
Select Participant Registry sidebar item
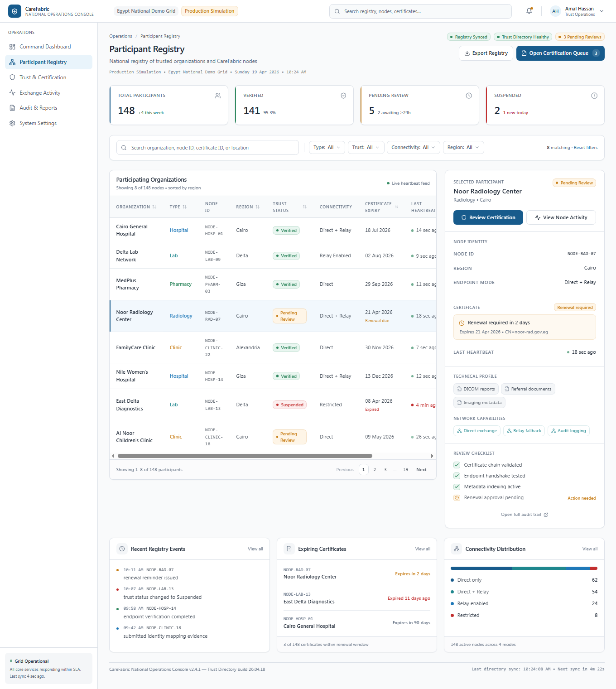tap(48, 62)
